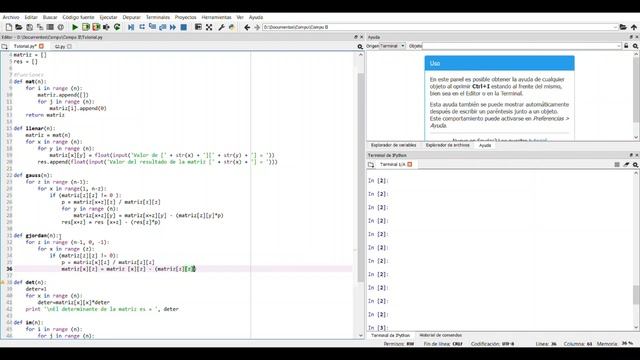Viewport: 640px width, 360px height.
Task: Open the Terminales menu
Action: pos(158,17)
